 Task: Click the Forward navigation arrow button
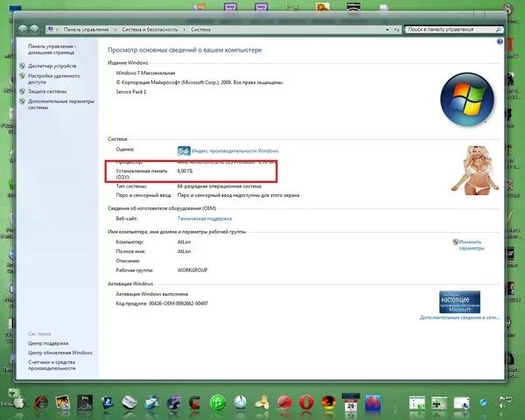(x=34, y=30)
